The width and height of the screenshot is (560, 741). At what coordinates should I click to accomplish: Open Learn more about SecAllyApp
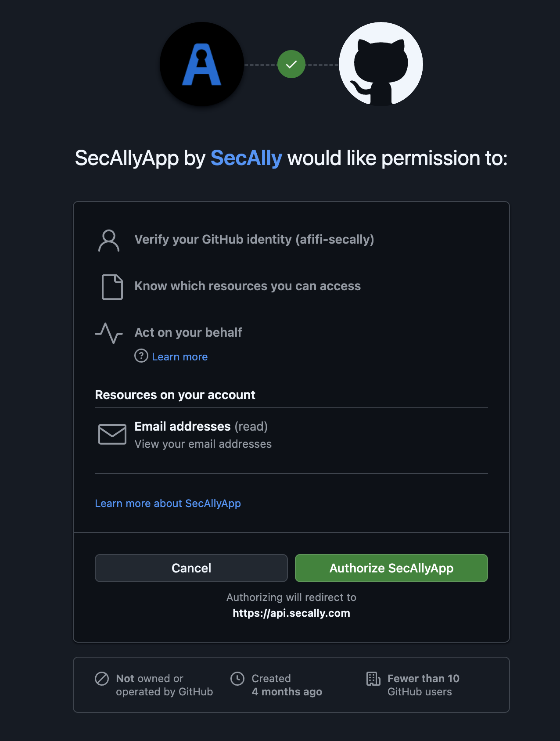click(x=168, y=503)
